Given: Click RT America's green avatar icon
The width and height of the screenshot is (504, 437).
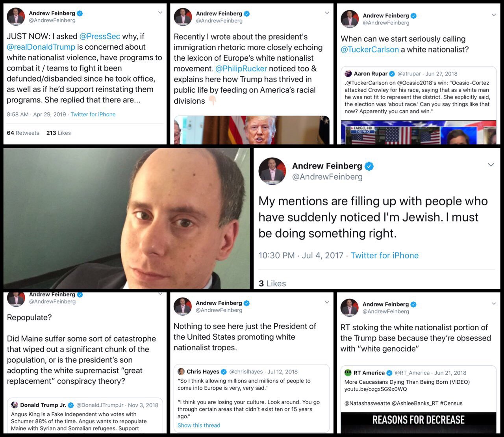Looking at the screenshot, I should click(x=348, y=373).
